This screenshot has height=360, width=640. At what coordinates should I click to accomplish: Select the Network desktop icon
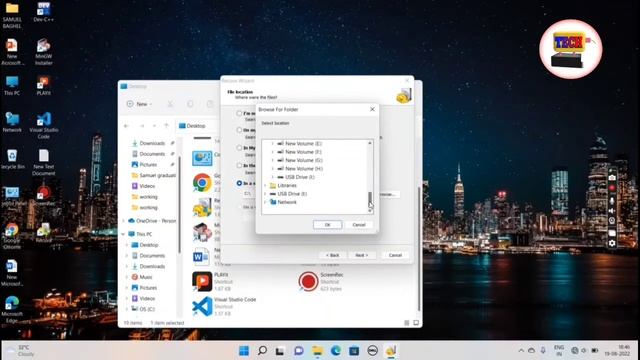[x=12, y=122]
